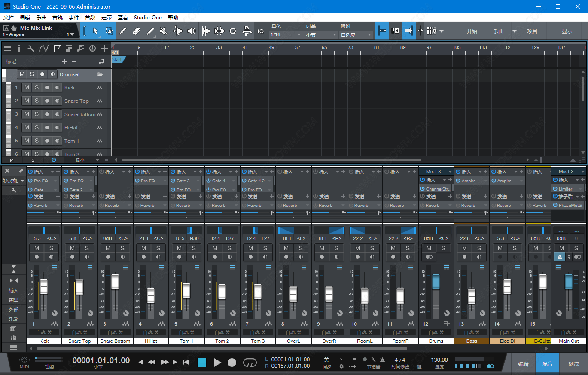Expand Mix FX dropdown on Drums channel
Image resolution: width=588 pixels, height=375 pixels.
pyautogui.click(x=450, y=172)
